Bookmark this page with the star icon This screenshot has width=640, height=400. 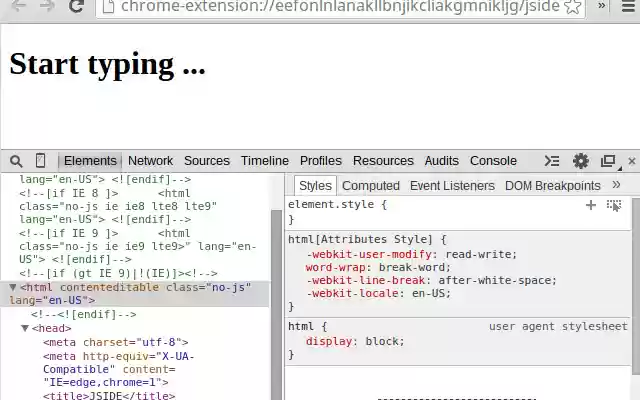(x=573, y=6)
